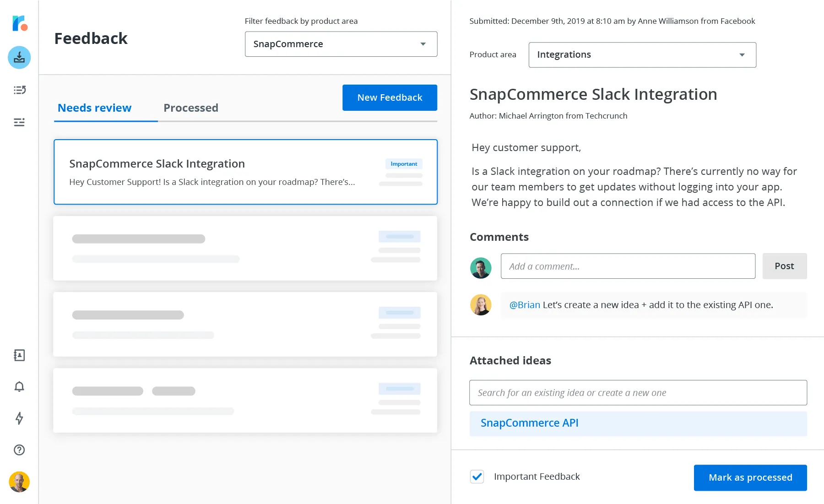This screenshot has width=824, height=504.
Task: Open the product area chevron beside Integrations
Action: coord(742,54)
